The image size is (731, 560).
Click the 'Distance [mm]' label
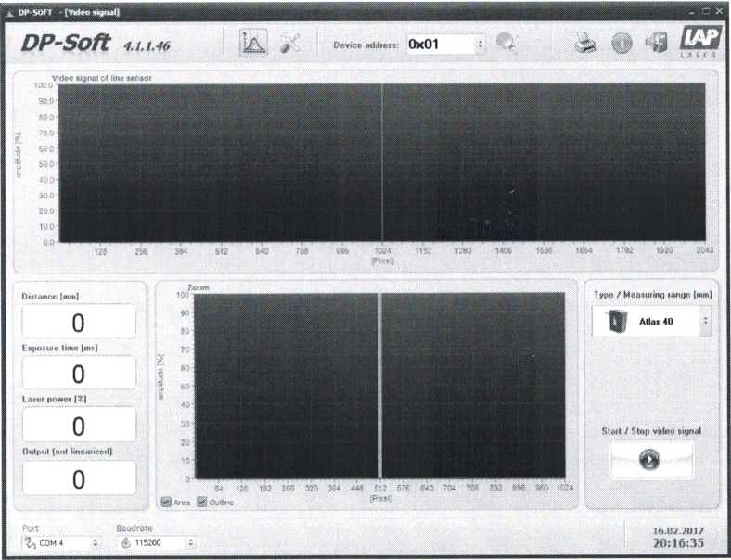50,297
